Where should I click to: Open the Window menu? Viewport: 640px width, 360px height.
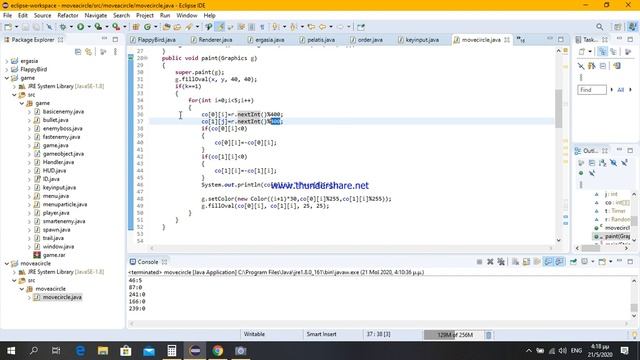click(187, 15)
